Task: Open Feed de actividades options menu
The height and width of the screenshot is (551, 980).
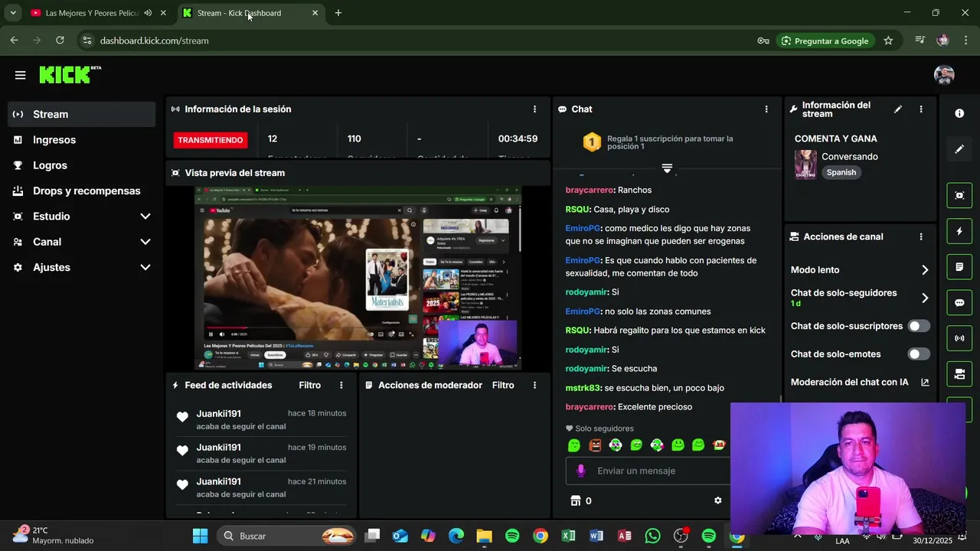Action: tap(341, 386)
